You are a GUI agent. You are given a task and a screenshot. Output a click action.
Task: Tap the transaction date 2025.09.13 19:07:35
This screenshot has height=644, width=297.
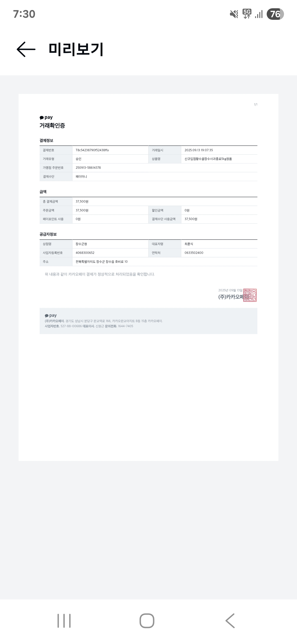coord(199,150)
